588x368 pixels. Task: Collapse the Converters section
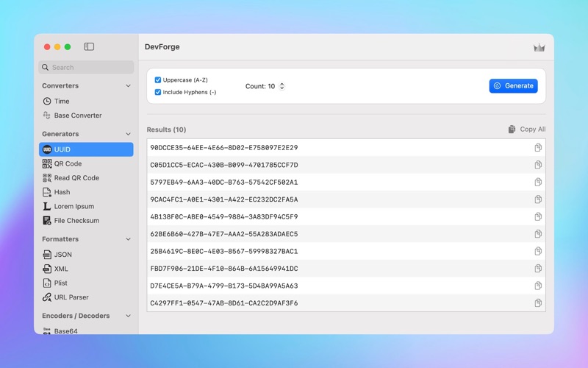[128, 85]
